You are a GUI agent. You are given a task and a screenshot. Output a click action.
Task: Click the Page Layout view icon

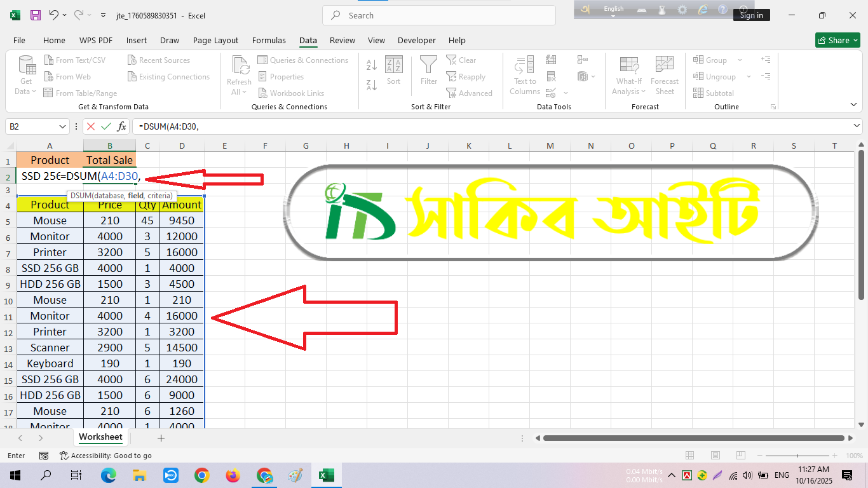coord(715,456)
